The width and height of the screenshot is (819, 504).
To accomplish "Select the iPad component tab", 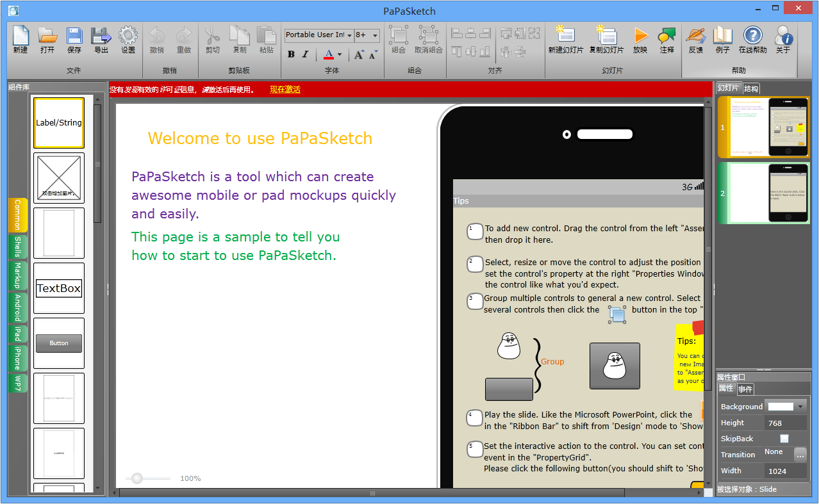I will point(17,334).
